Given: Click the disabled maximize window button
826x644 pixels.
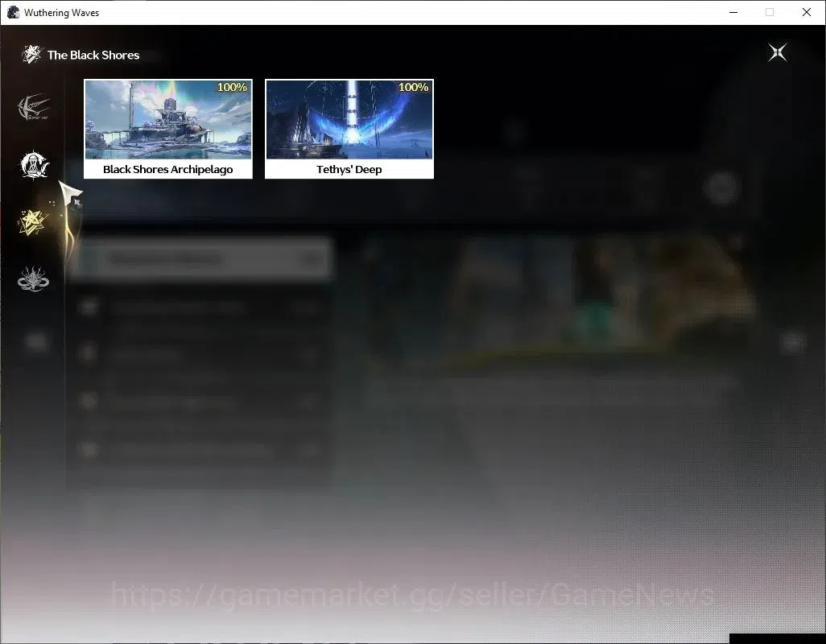Looking at the screenshot, I should (770, 12).
